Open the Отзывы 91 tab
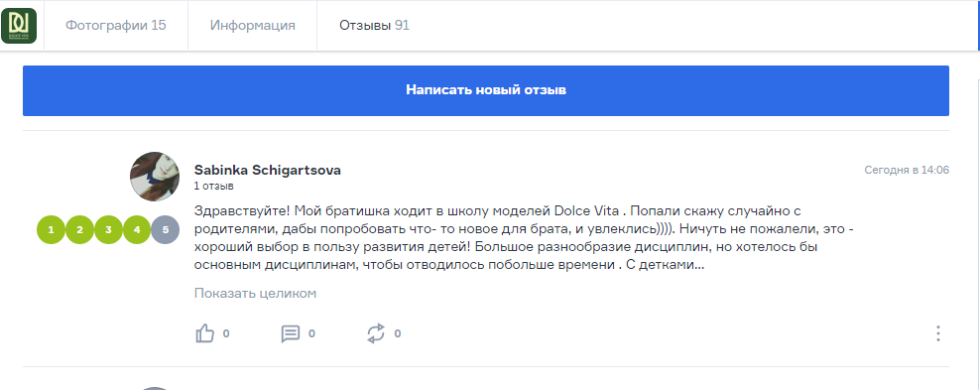This screenshot has width=980, height=390. [x=374, y=26]
